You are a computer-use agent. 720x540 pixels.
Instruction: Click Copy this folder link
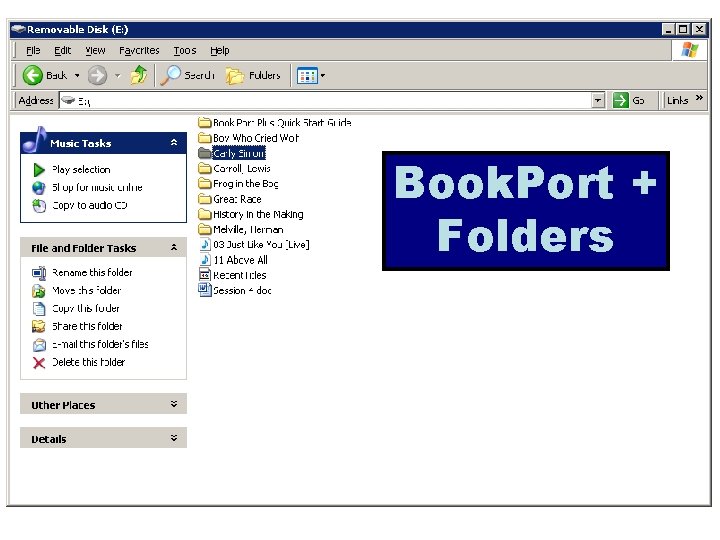(x=86, y=309)
